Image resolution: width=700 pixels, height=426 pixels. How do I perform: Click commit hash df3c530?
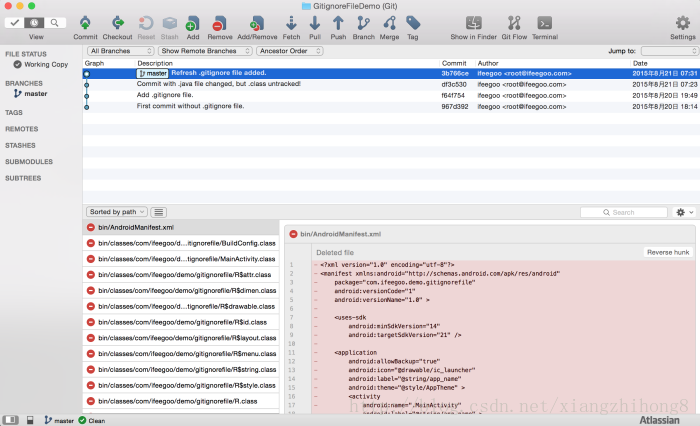(x=454, y=84)
